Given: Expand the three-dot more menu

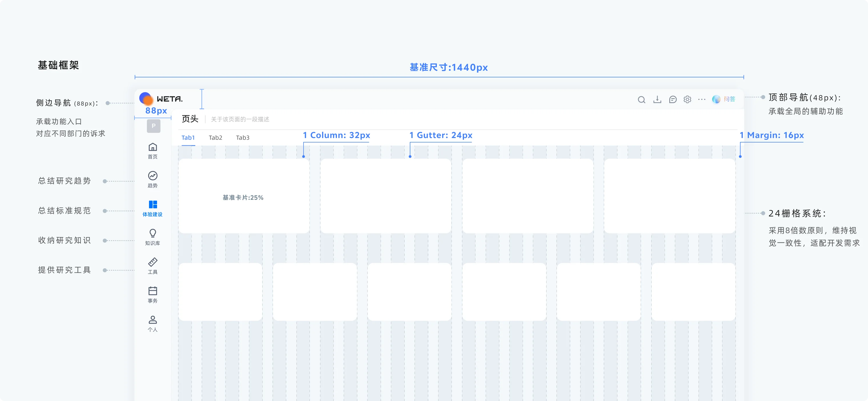Looking at the screenshot, I should click(x=702, y=99).
